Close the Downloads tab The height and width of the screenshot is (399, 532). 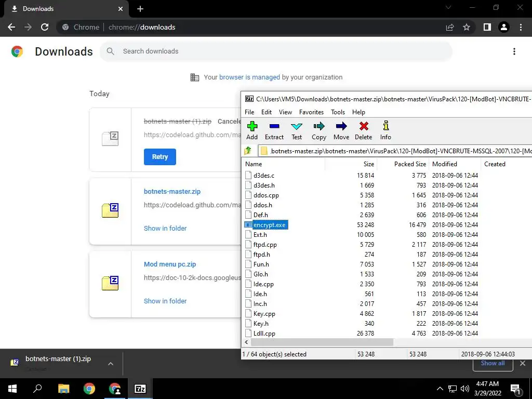[121, 9]
